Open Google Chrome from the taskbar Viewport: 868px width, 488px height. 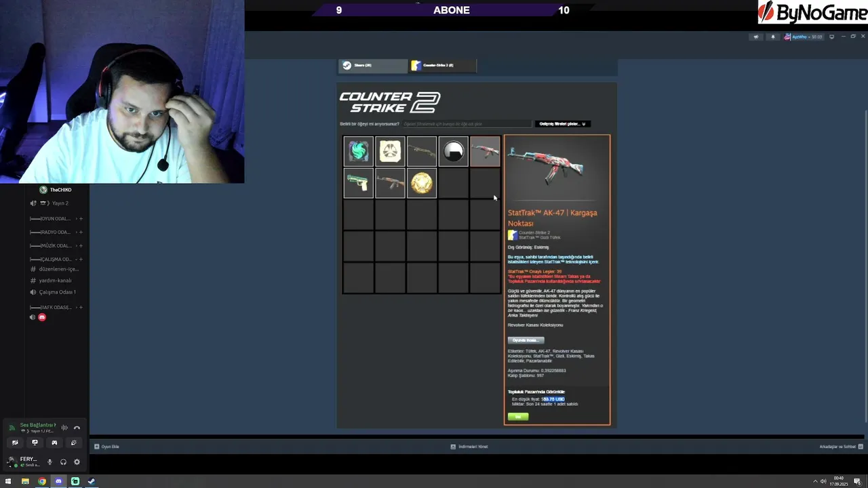pos(42,481)
